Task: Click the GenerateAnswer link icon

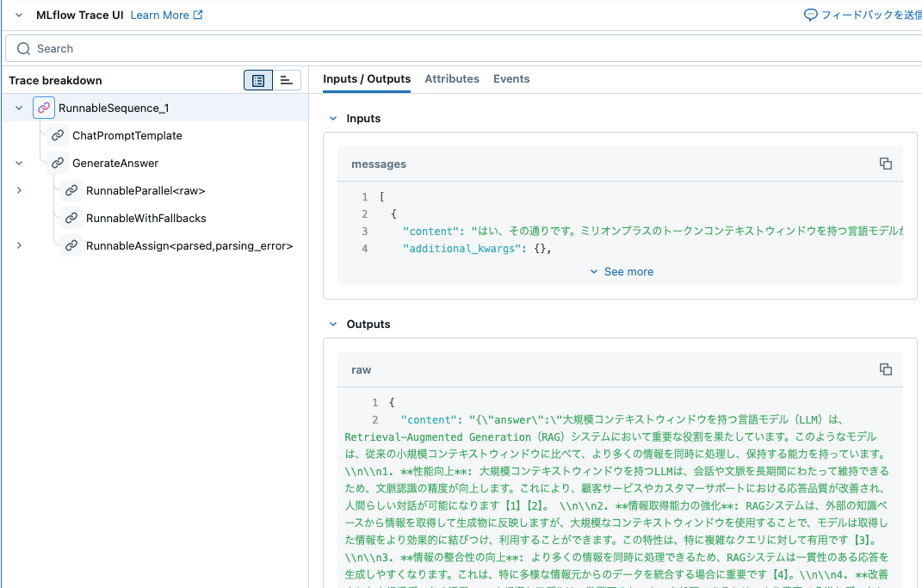Action: point(58,164)
